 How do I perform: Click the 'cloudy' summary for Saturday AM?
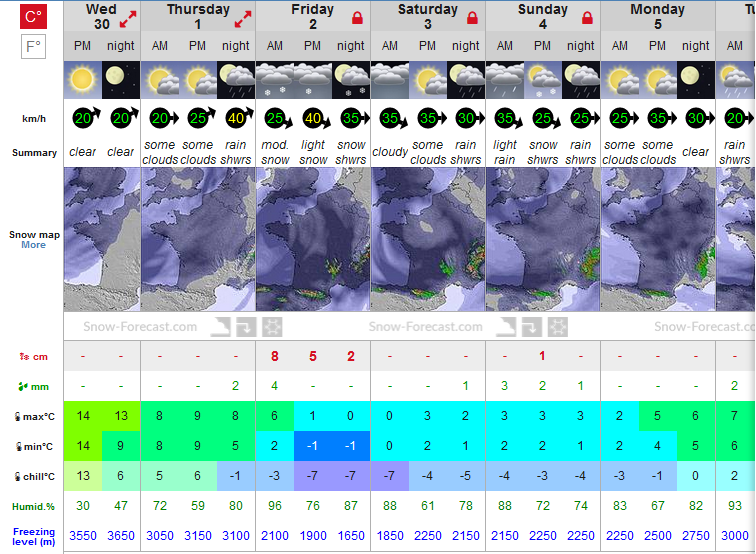[390, 152]
